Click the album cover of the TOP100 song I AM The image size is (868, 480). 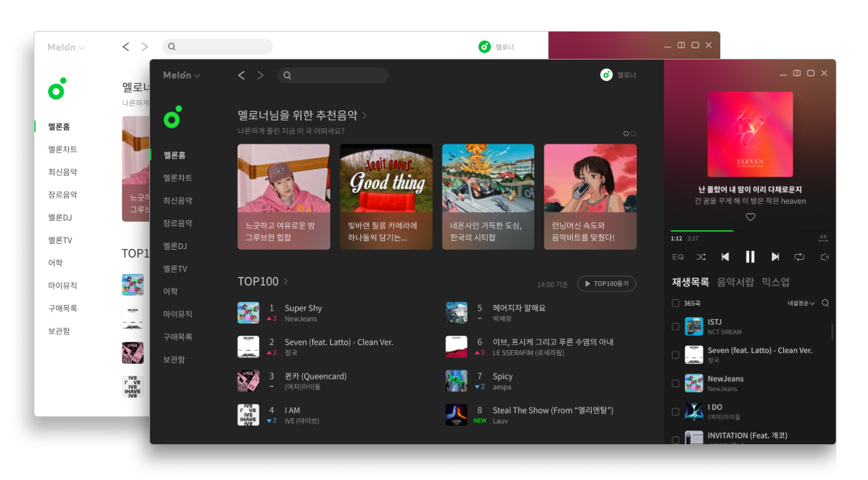pyautogui.click(x=248, y=415)
